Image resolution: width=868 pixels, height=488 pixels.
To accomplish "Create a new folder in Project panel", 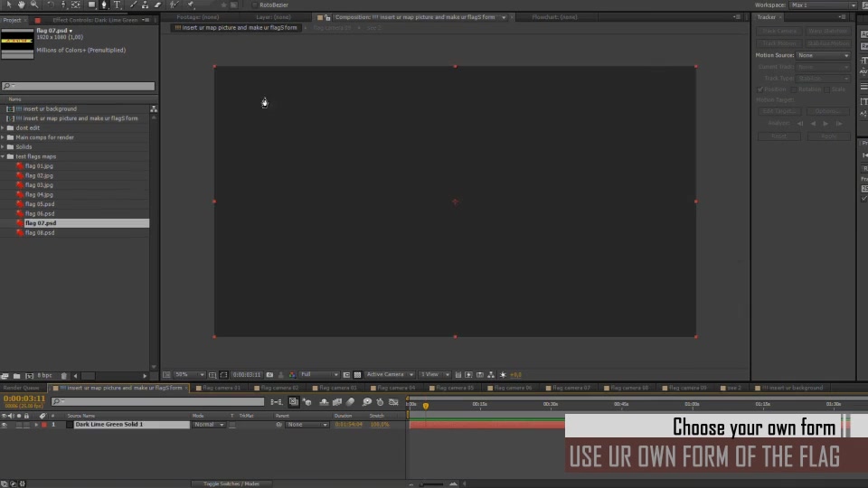I will [x=16, y=376].
